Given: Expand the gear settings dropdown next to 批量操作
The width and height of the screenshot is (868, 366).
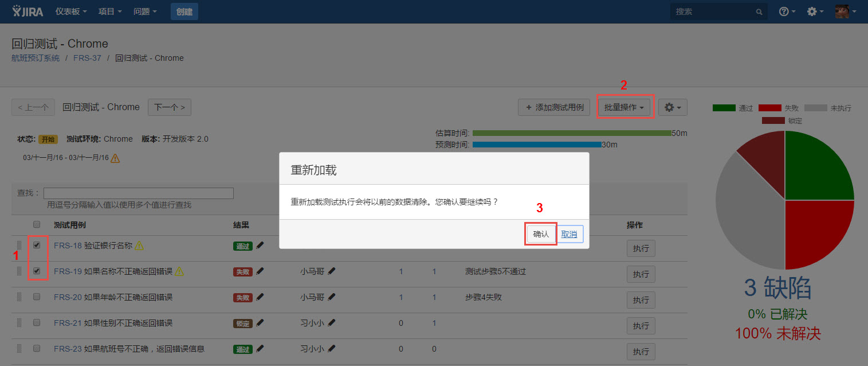Looking at the screenshot, I should tap(673, 107).
